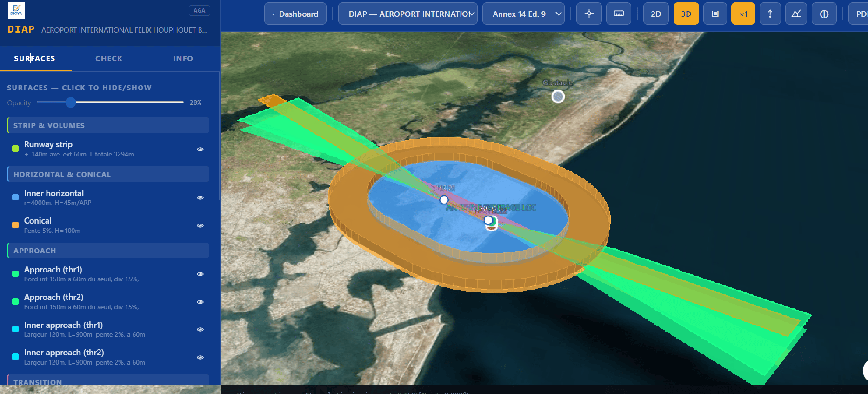Toggle the ×1 vertical exaggeration button

(743, 14)
